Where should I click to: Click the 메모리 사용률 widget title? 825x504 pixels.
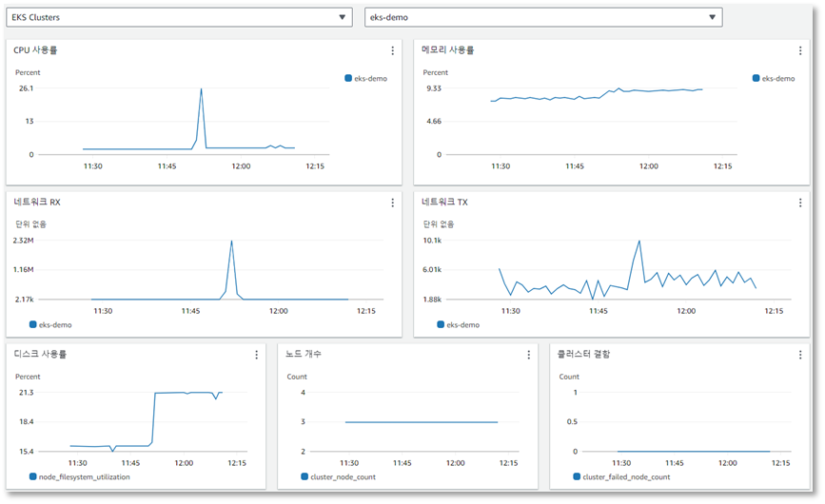pos(448,50)
